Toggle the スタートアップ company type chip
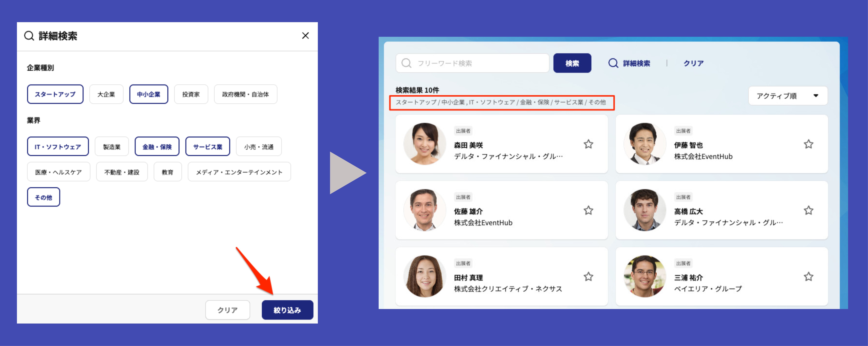 coord(55,94)
